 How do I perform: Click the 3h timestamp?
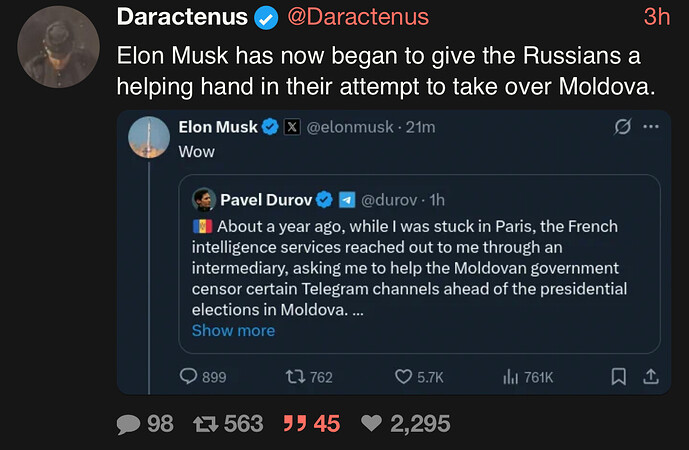click(x=656, y=17)
